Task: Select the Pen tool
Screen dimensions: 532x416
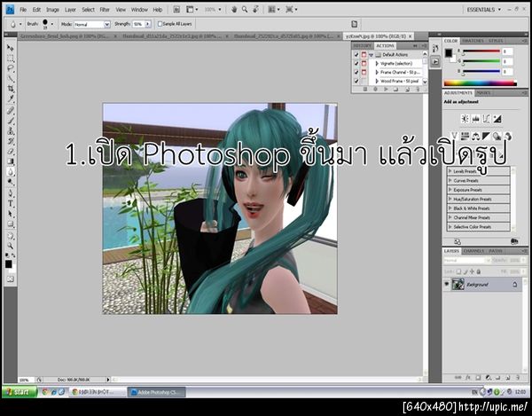Action: [10, 193]
